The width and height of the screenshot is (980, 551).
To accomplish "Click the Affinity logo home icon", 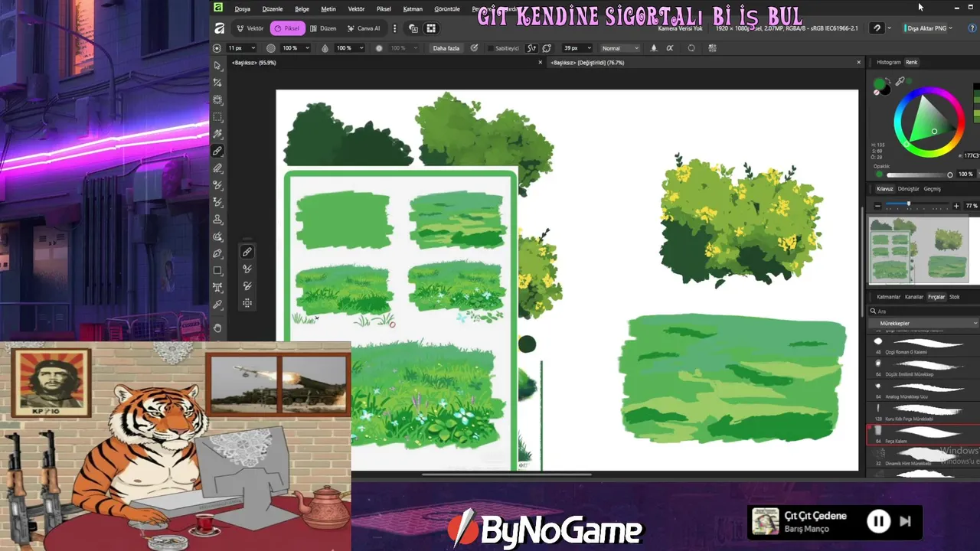I will coord(219,28).
